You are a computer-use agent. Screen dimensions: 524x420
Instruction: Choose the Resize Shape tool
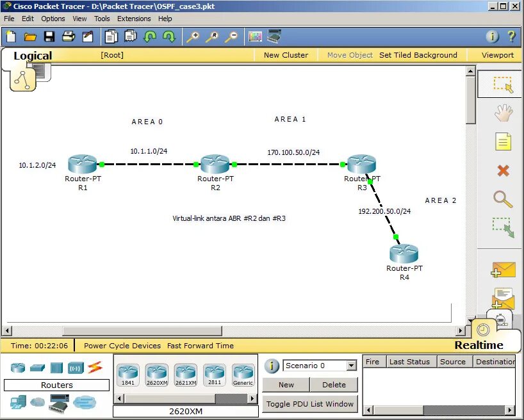[x=503, y=227]
